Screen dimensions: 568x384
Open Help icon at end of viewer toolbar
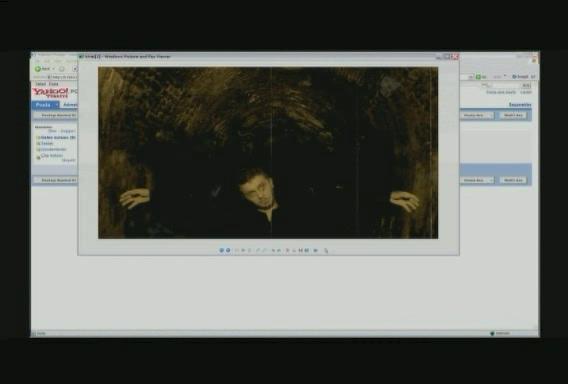point(326,250)
